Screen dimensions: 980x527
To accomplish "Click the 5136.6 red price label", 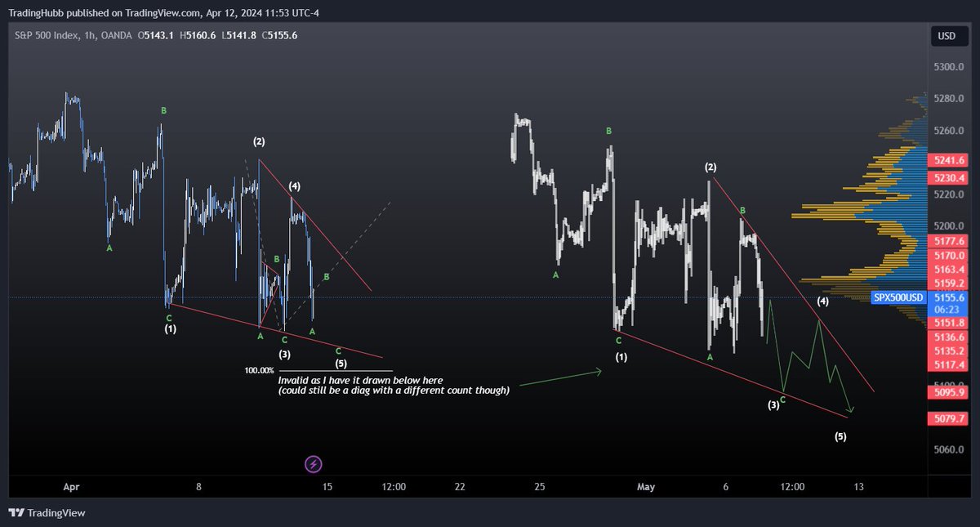I will (x=948, y=337).
